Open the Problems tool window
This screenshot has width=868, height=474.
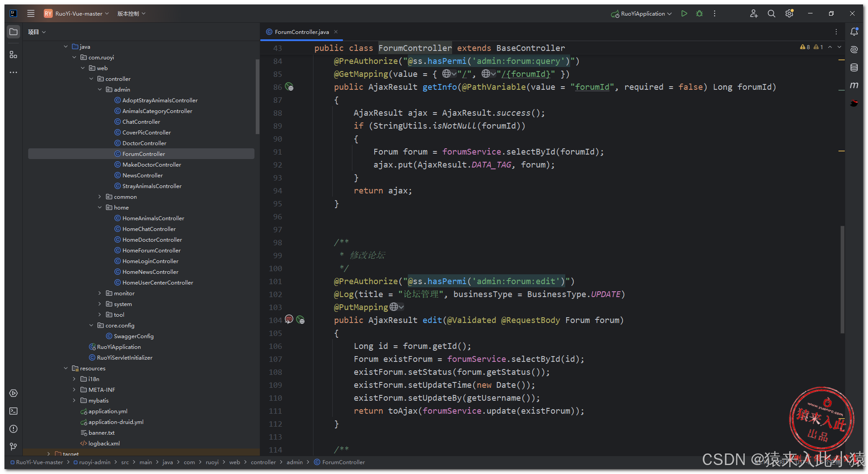coord(13,429)
